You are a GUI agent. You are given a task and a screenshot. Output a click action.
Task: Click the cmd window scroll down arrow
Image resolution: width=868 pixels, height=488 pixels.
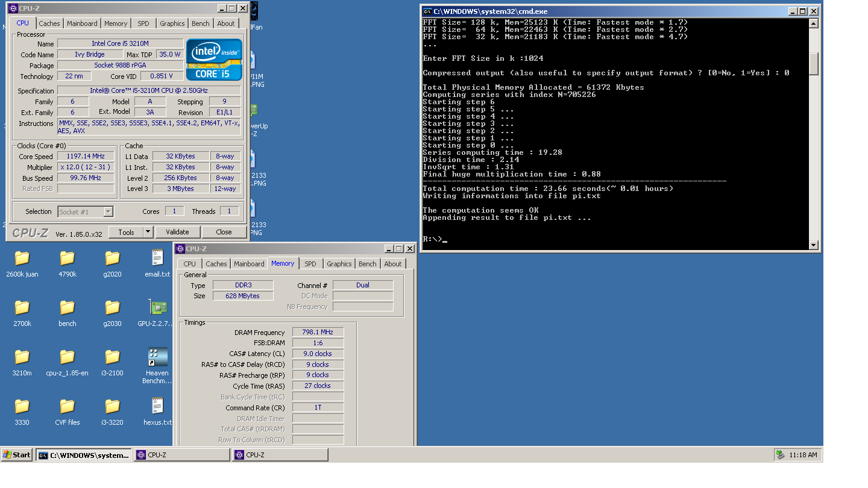click(x=814, y=245)
